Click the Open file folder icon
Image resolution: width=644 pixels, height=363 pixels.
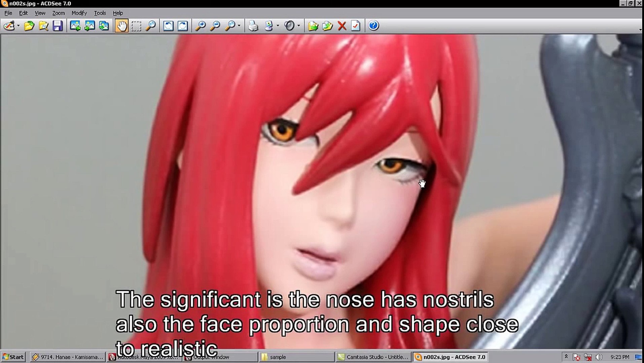point(29,26)
